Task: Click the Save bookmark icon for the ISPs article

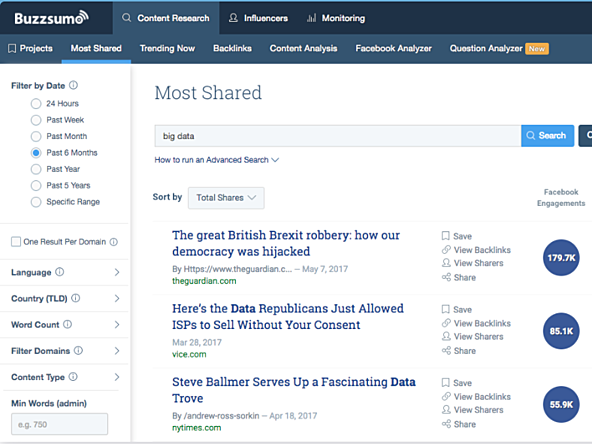Action: point(446,309)
